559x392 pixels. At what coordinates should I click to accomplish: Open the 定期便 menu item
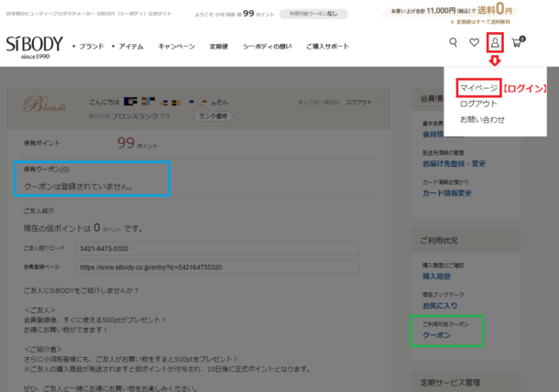(218, 47)
